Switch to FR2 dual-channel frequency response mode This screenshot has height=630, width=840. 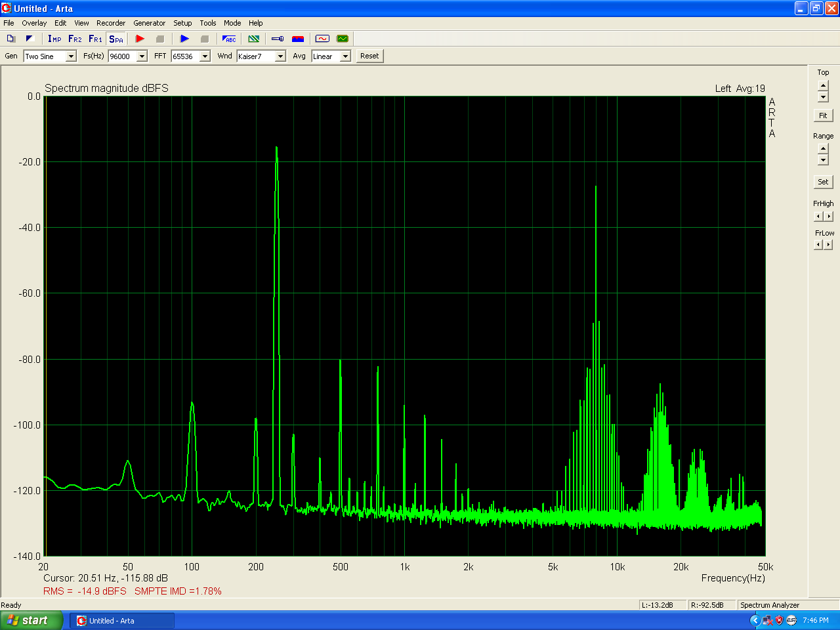(75, 39)
